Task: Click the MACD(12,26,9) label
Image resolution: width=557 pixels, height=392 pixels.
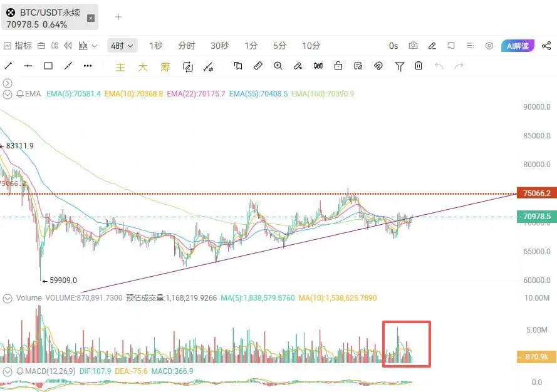Action: tap(50, 371)
